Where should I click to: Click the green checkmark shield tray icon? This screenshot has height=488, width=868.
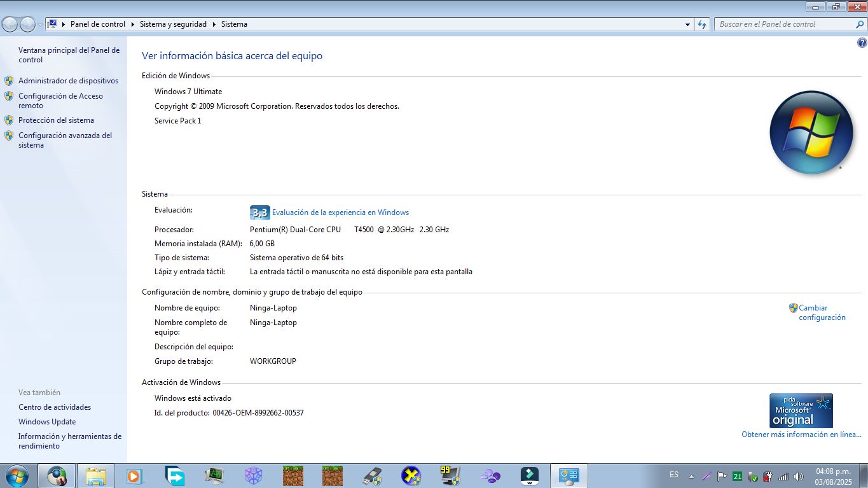tap(753, 476)
